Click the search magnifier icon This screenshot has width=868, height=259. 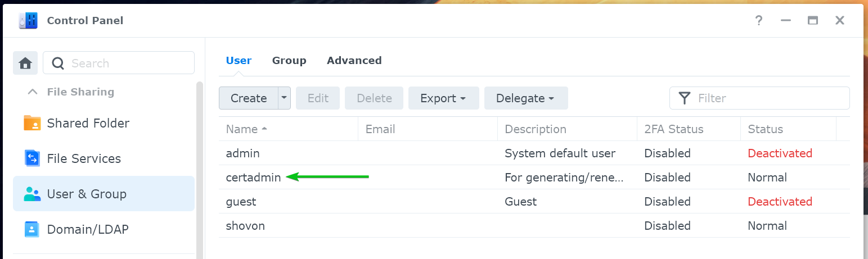[58, 63]
